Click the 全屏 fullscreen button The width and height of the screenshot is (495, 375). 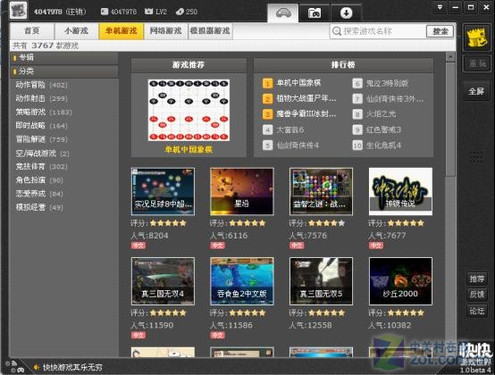(476, 91)
